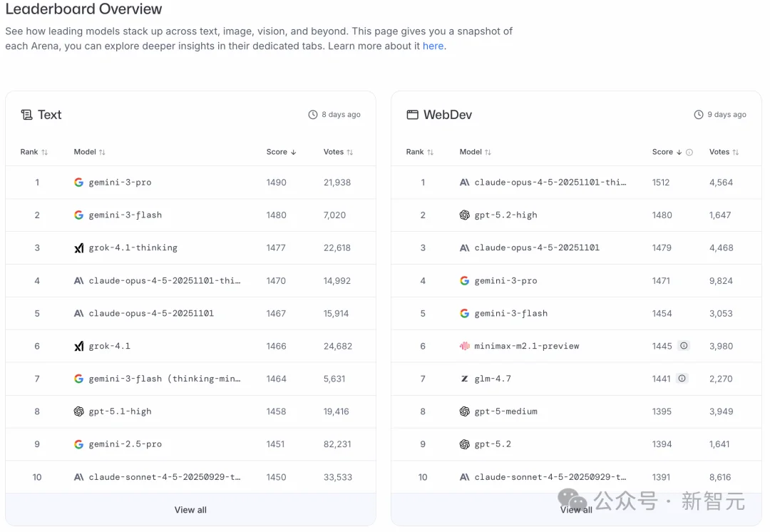The image size is (770, 532).
Task: Sort Text leaderboard by Votes
Action: pos(338,152)
